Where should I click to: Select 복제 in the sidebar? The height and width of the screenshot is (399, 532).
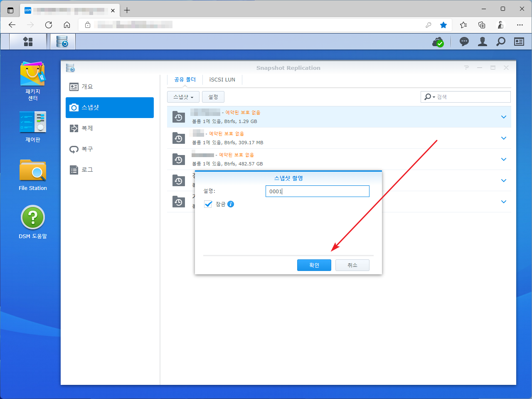(110, 128)
